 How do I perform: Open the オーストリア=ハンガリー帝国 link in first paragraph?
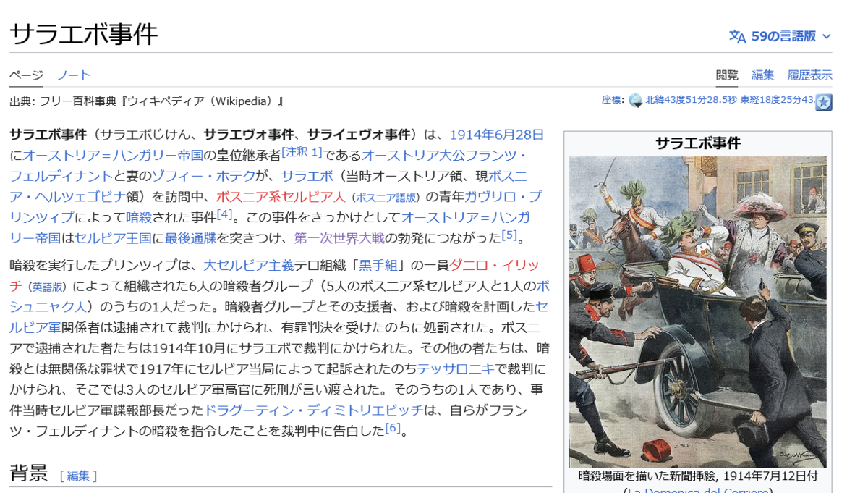click(x=113, y=155)
